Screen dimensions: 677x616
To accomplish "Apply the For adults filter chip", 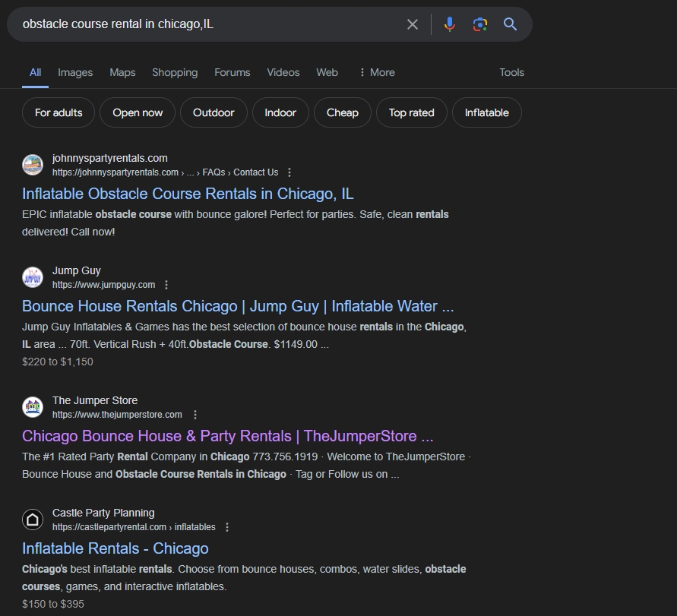I will click(x=59, y=112).
